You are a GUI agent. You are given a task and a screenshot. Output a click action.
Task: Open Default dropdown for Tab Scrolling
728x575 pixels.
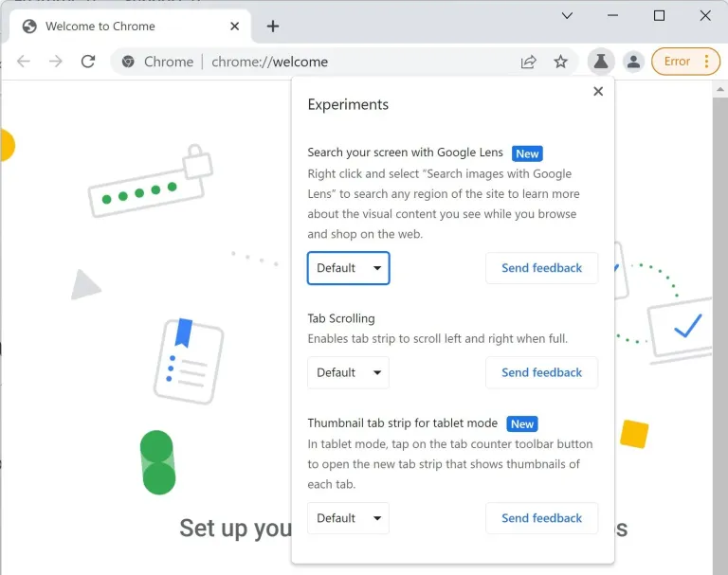(348, 372)
